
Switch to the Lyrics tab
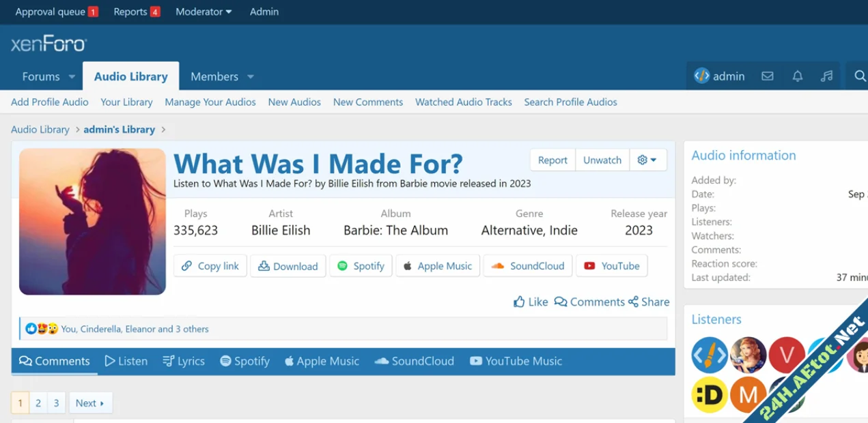tap(184, 361)
